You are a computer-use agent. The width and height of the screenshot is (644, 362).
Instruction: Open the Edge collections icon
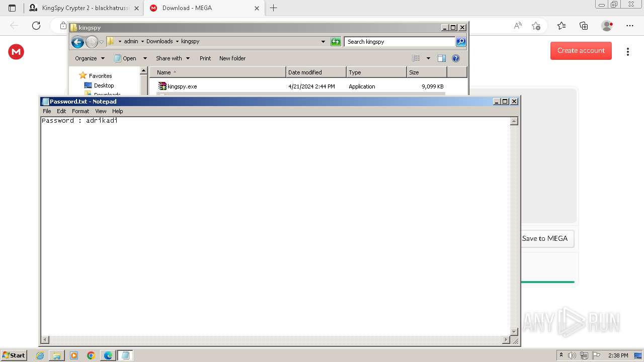click(584, 26)
